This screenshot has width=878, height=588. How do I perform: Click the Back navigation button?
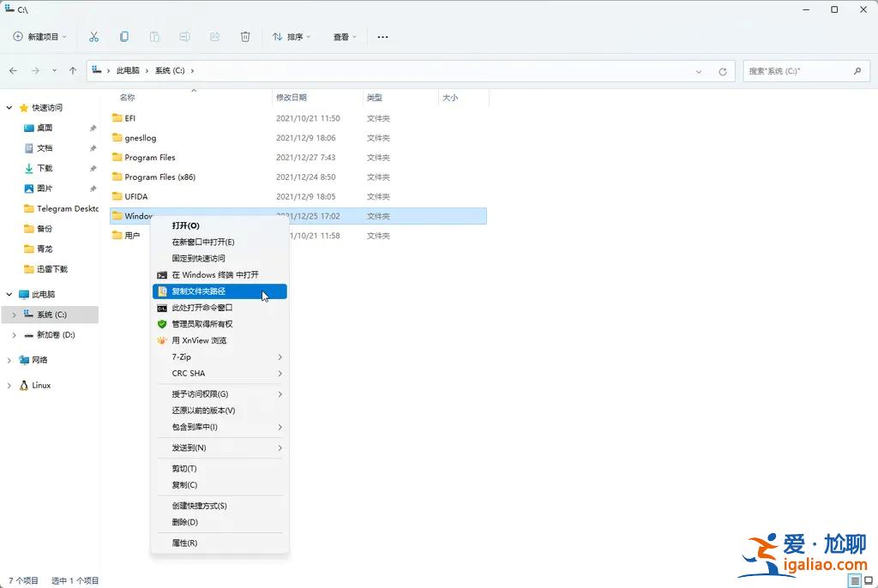click(14, 71)
